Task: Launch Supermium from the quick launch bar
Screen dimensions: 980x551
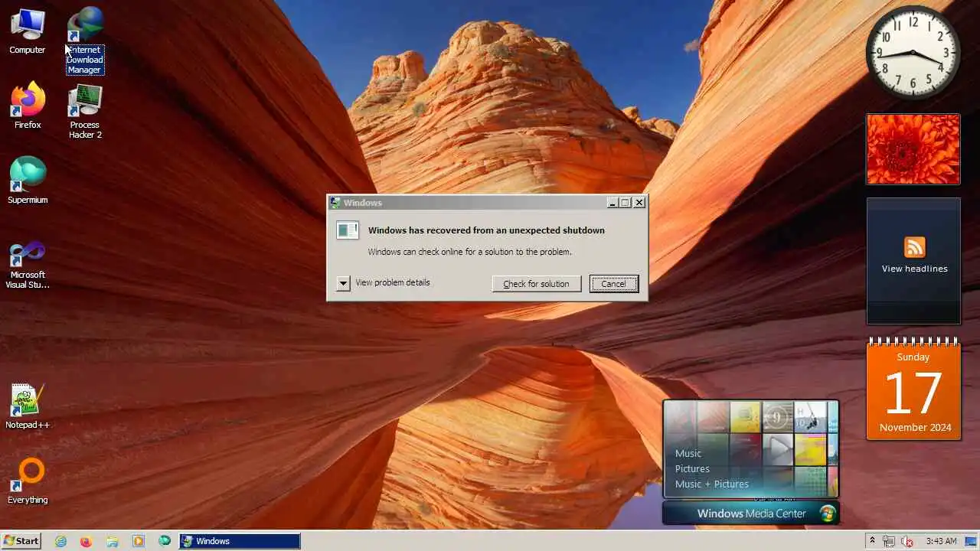Action: 165,541
